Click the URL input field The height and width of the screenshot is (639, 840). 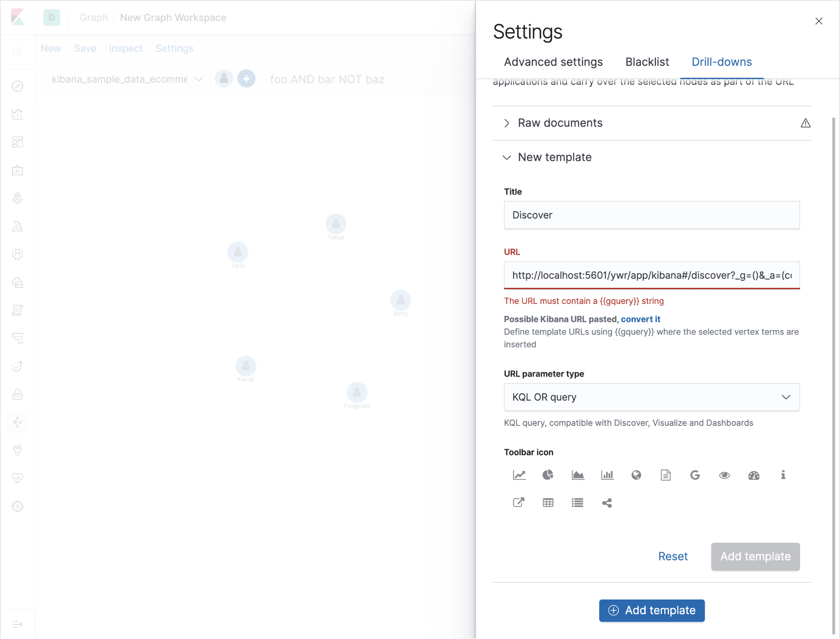(x=652, y=275)
